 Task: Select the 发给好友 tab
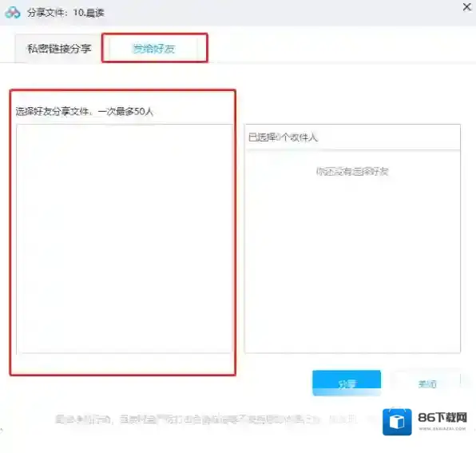pyautogui.click(x=154, y=49)
